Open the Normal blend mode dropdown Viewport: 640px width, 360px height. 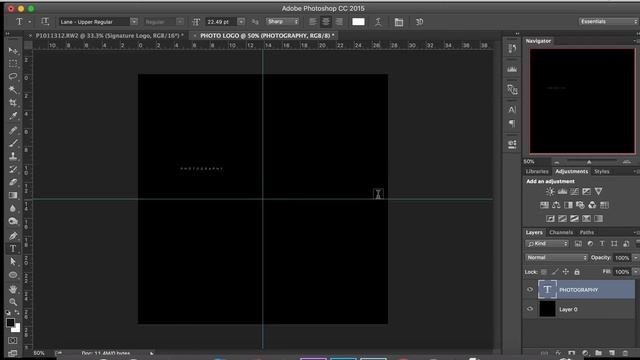(x=556, y=258)
